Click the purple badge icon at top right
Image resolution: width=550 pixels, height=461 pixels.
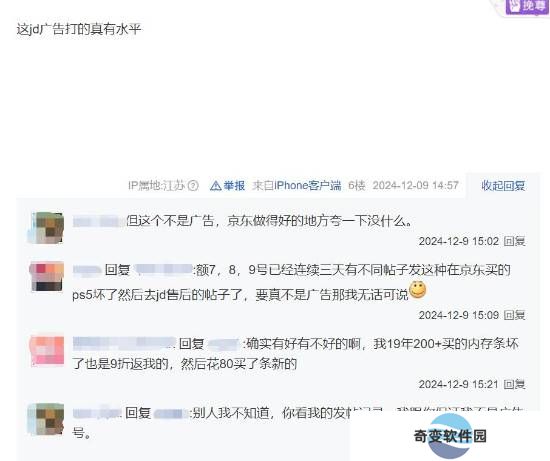click(526, 6)
